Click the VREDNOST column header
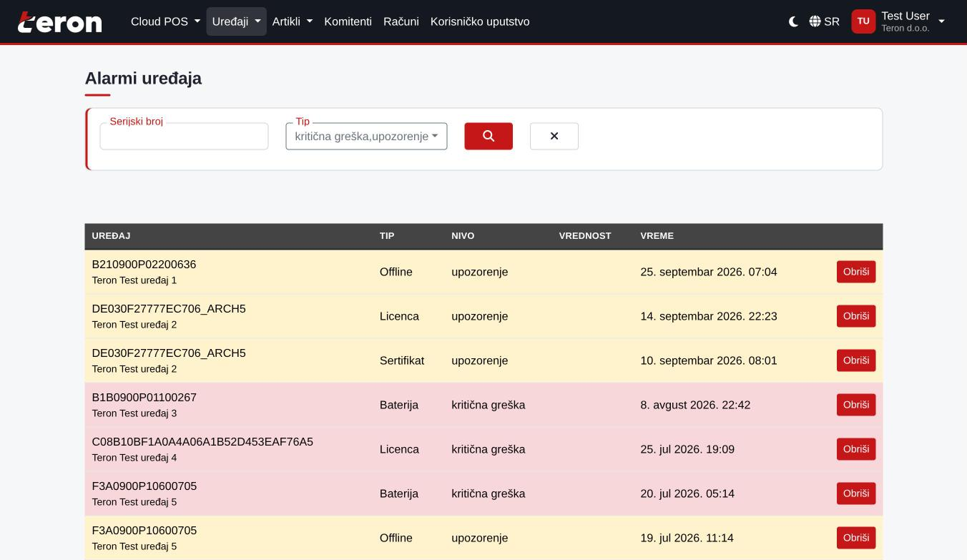 pyautogui.click(x=585, y=236)
